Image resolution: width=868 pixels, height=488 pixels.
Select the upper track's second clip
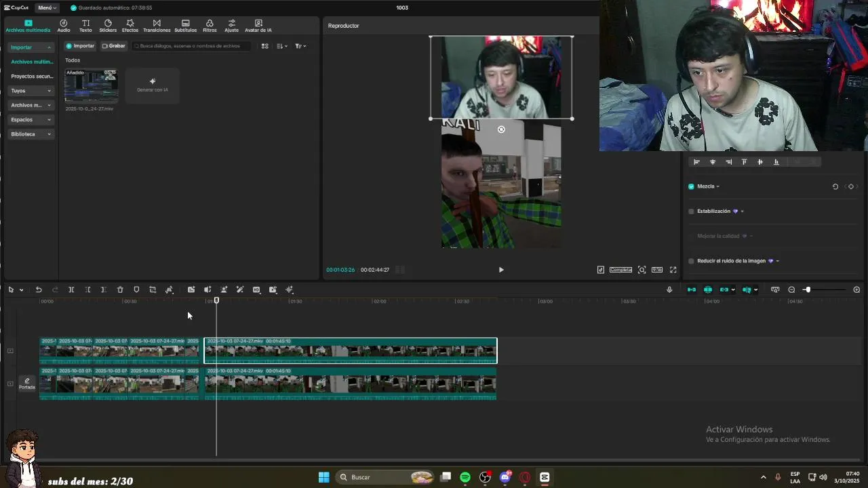(351, 350)
